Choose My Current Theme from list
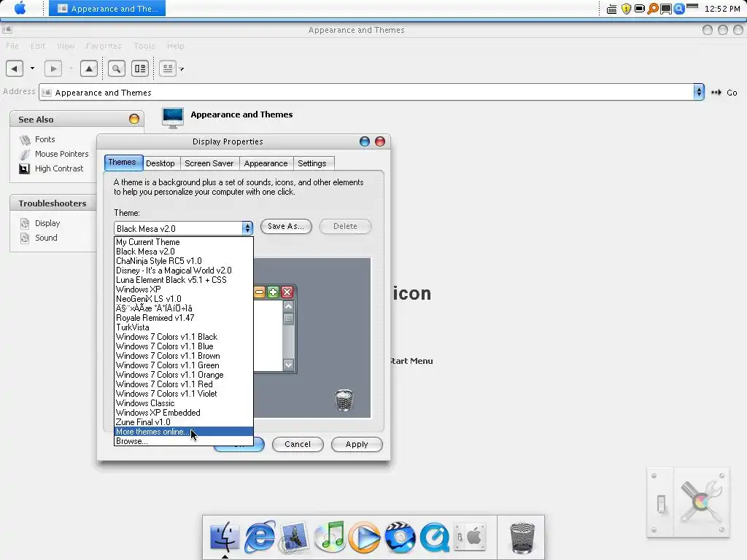The height and width of the screenshot is (560, 747). 183,242
